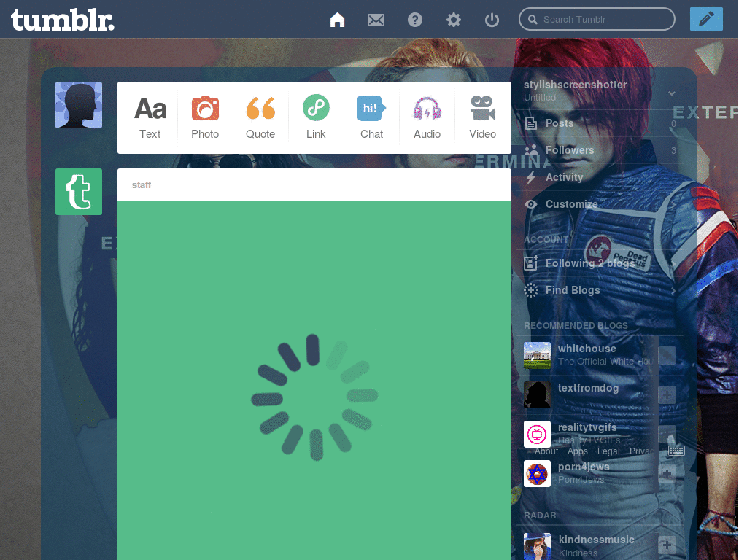Open settings gear icon in top bar
Image resolution: width=747 pixels, height=560 pixels.
(x=454, y=20)
